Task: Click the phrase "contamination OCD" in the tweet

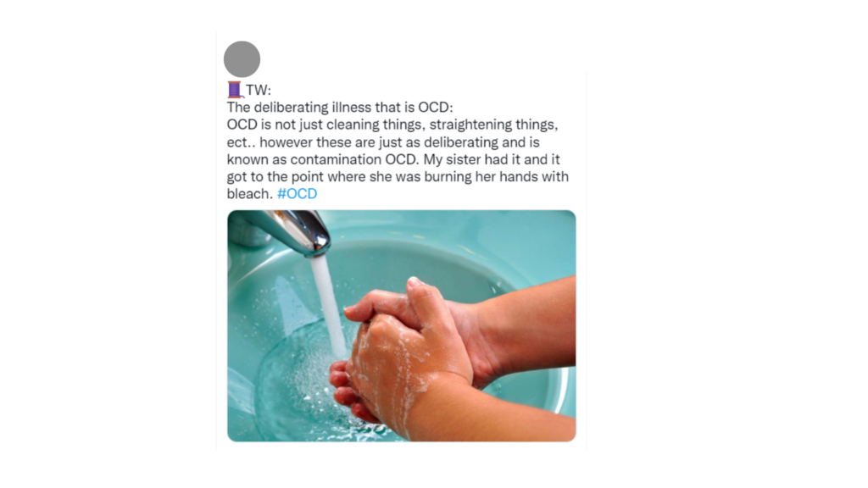Action: click(354, 159)
